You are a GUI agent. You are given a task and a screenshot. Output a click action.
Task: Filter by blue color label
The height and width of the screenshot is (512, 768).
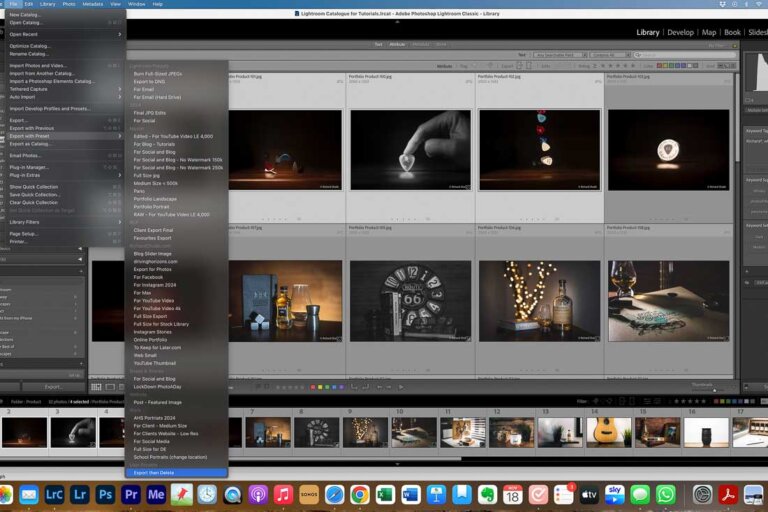coord(678,66)
